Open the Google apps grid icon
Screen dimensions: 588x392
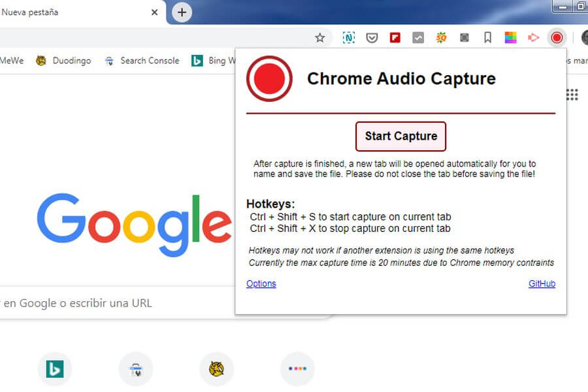pos(572,95)
